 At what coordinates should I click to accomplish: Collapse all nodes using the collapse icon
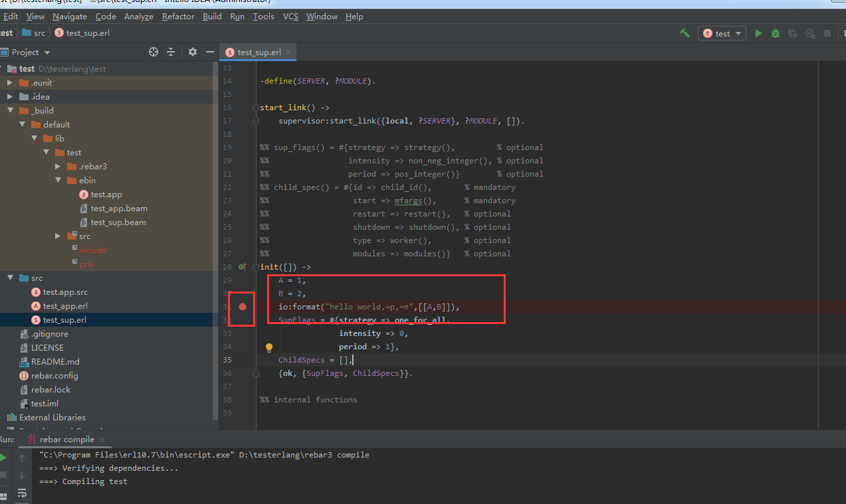171,51
